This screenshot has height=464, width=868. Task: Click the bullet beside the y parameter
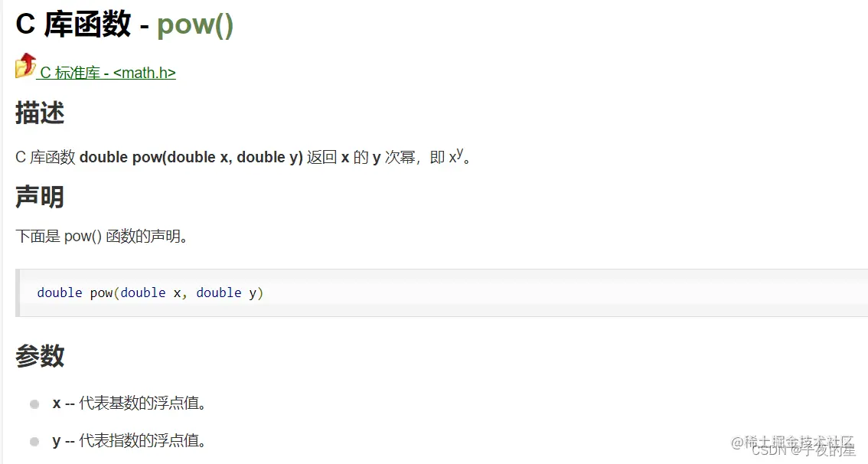pos(34,441)
